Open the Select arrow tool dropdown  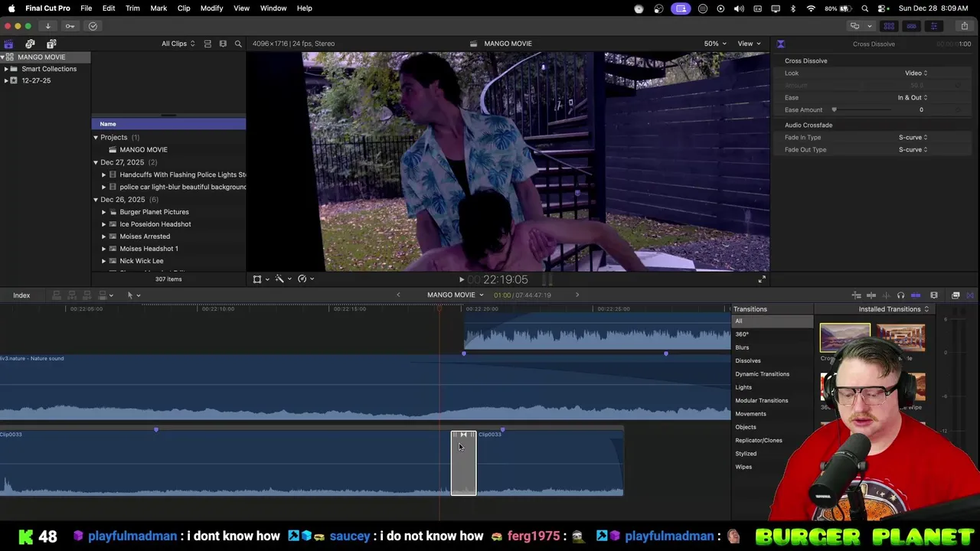(x=133, y=295)
